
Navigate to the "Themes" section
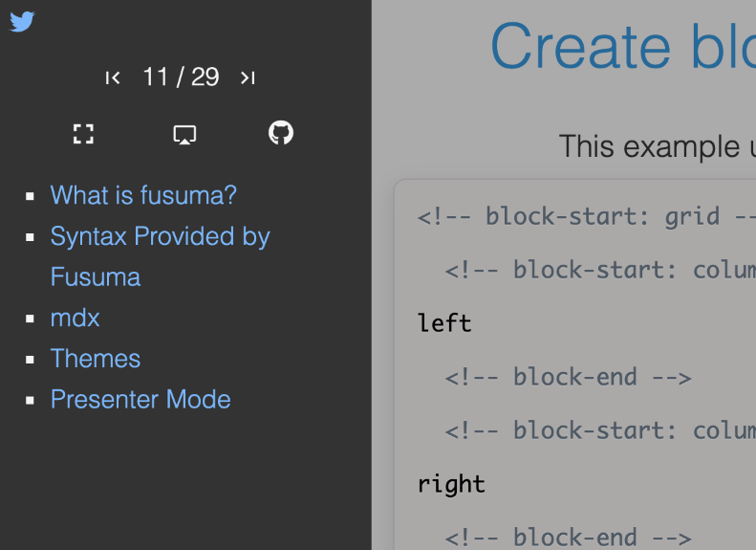(x=96, y=359)
